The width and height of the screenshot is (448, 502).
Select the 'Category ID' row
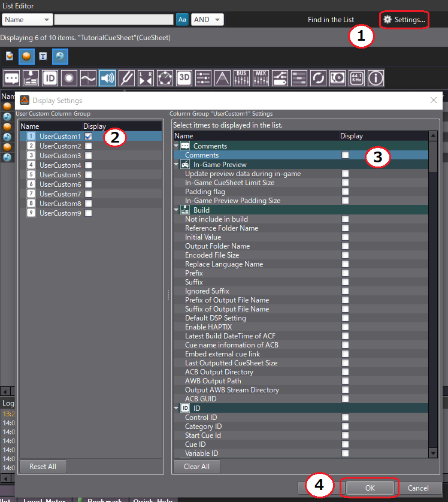301,427
